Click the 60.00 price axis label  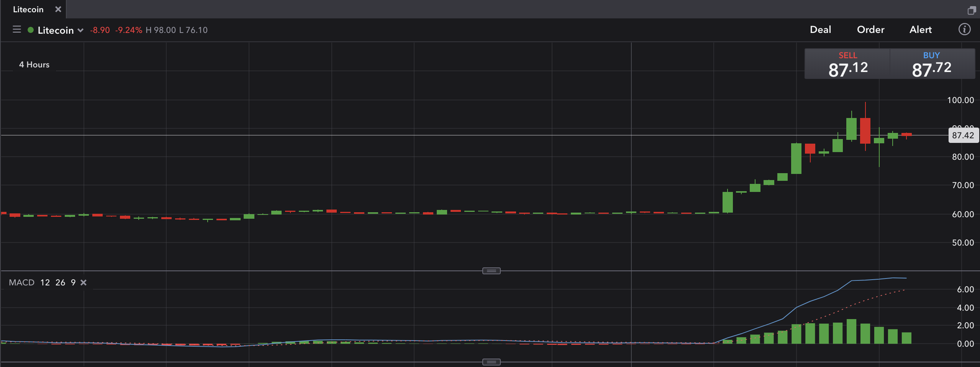tap(963, 215)
